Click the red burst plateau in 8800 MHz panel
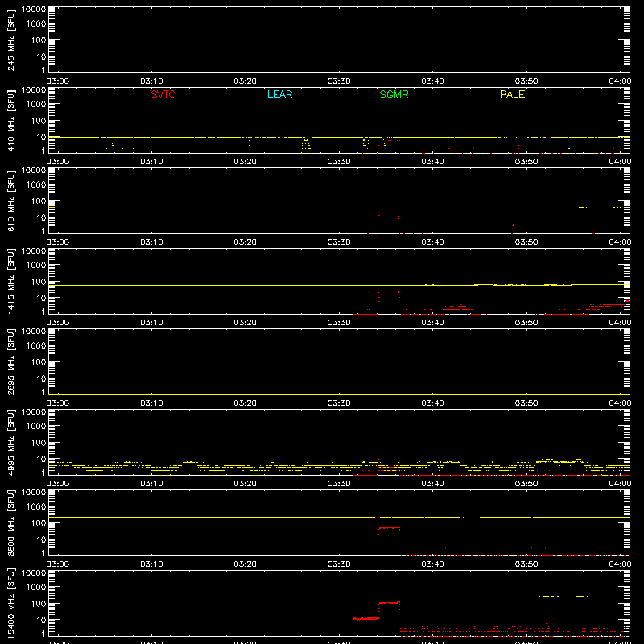 (389, 528)
